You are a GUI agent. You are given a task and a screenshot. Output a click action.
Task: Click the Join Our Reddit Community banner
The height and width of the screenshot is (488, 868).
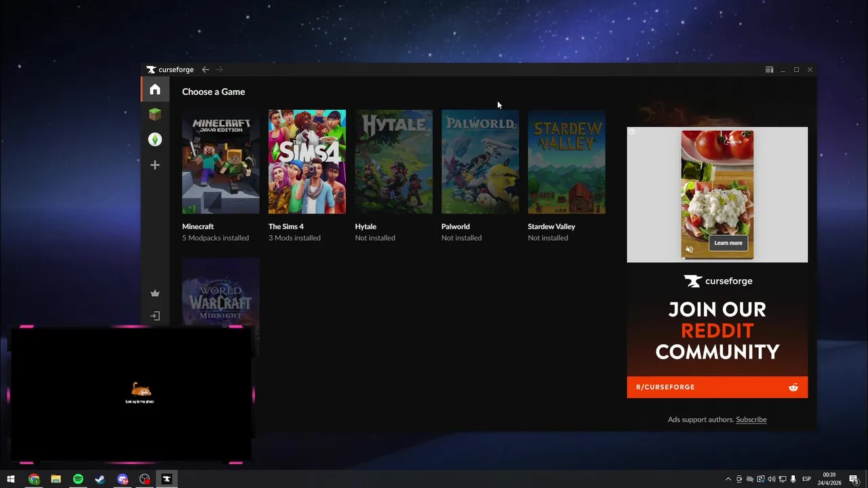pyautogui.click(x=717, y=330)
